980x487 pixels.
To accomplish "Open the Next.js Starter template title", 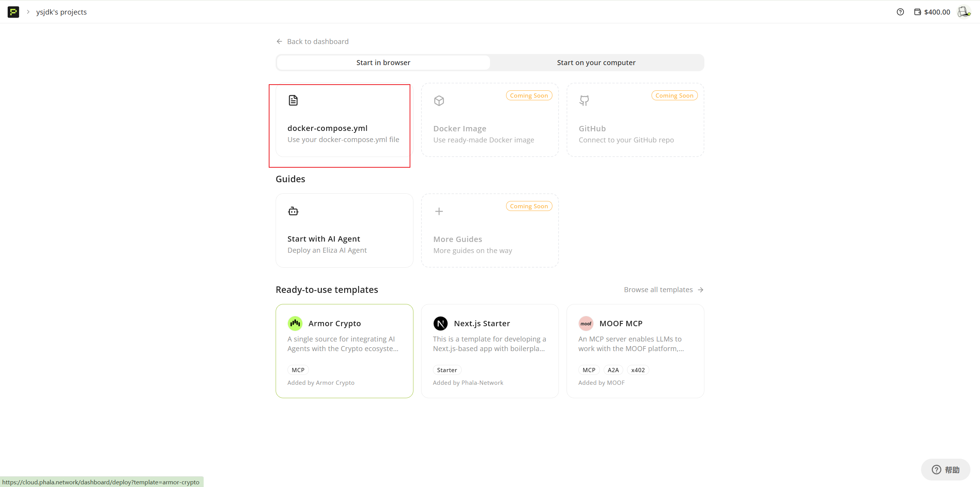I will pos(482,324).
